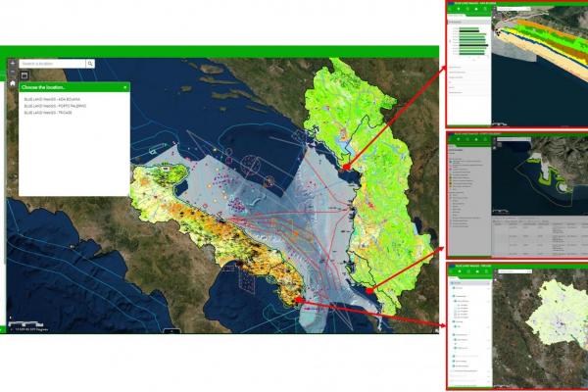Focus the 'Search a location' input field
Screen dimensions: 588x392
(x=53, y=64)
